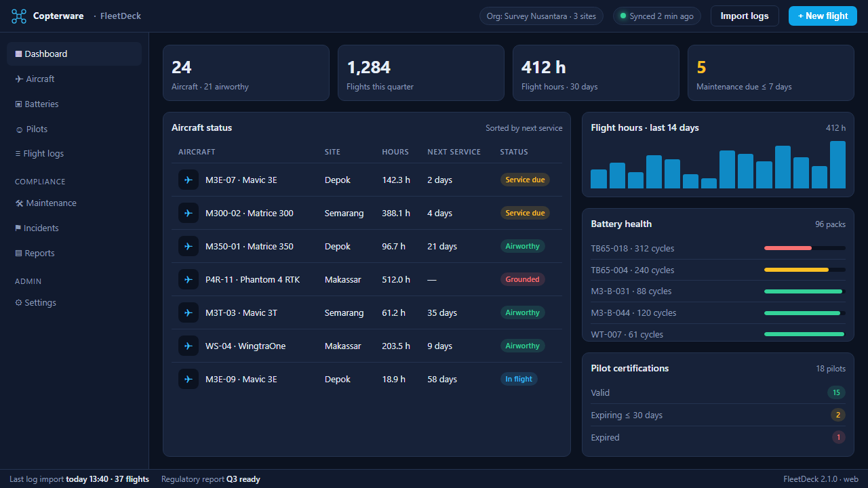Click the Import logs button
The height and width of the screenshot is (488, 868).
pos(745,16)
